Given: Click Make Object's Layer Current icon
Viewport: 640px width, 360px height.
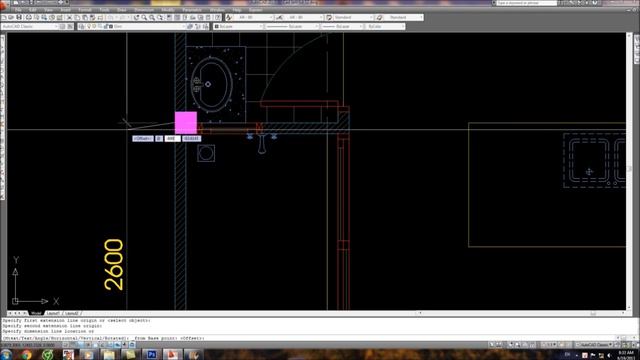Looking at the screenshot, I should pos(190,27).
